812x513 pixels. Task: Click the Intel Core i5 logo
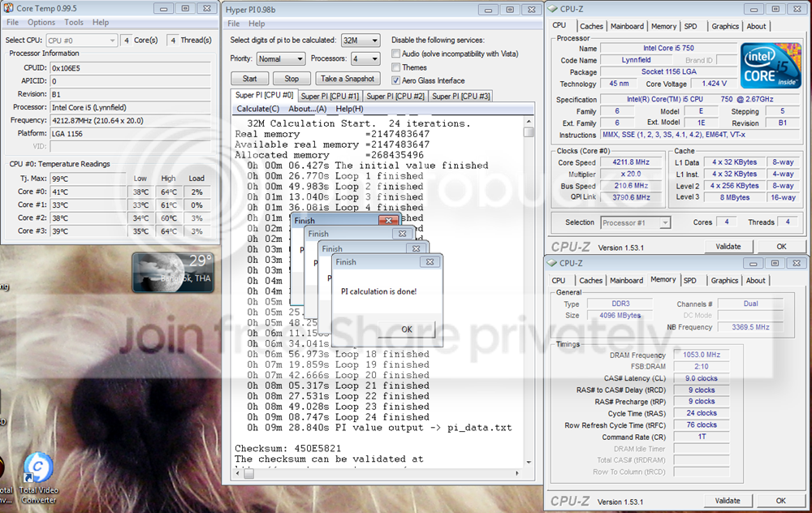pyautogui.click(x=771, y=67)
